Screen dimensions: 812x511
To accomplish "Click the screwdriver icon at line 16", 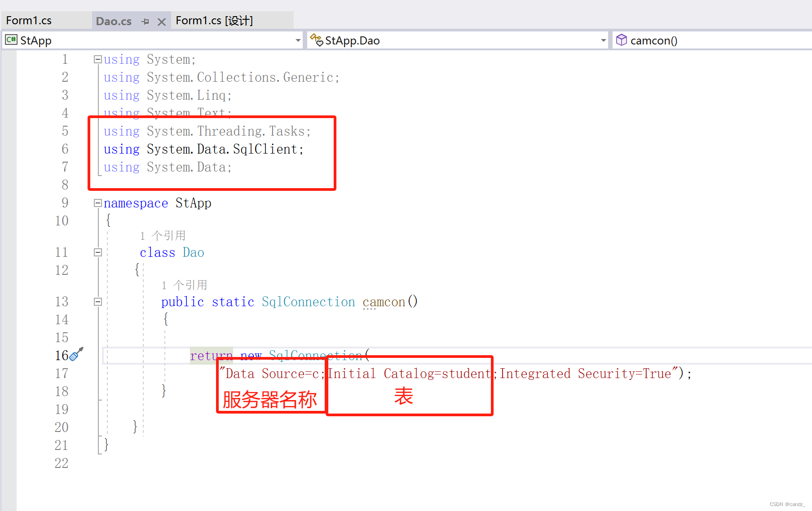I will [75, 354].
